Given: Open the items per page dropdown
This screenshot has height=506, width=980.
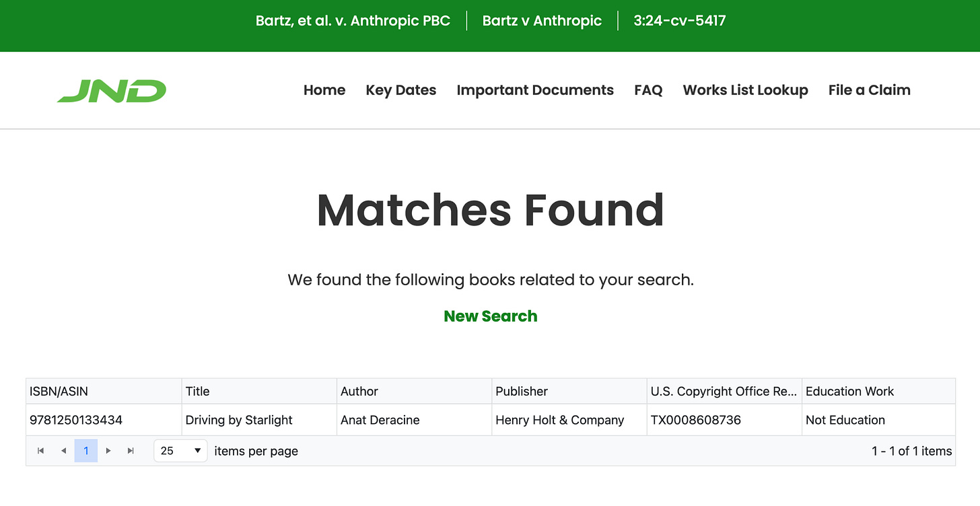Looking at the screenshot, I should (180, 451).
